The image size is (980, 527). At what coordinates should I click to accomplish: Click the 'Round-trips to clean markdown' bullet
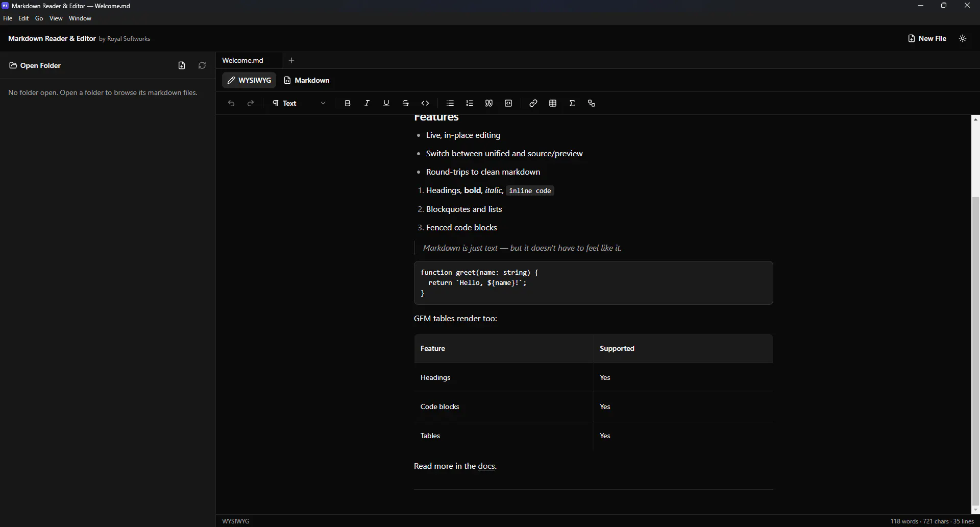pos(483,173)
